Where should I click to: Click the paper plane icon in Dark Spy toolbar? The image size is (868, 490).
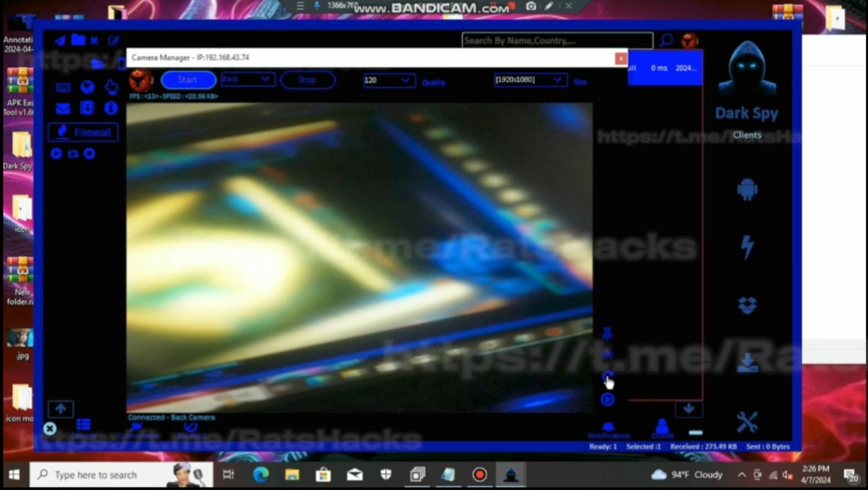coord(60,41)
